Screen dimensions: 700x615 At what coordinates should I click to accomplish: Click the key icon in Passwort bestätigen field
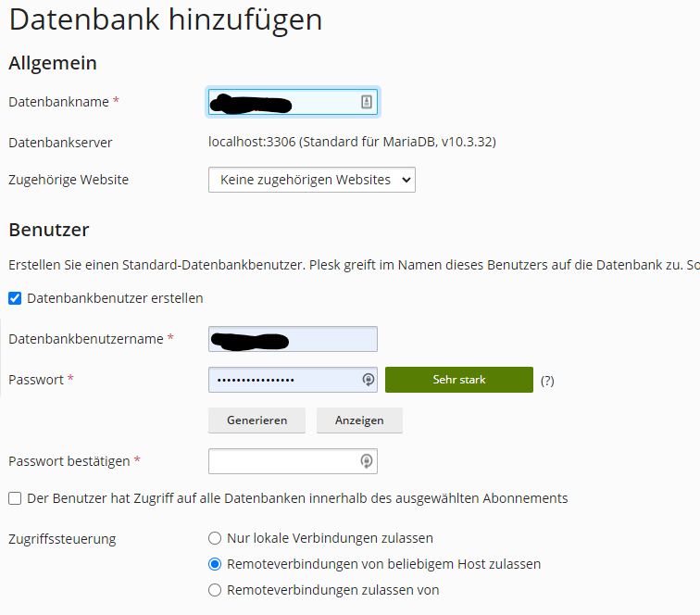pyautogui.click(x=367, y=461)
